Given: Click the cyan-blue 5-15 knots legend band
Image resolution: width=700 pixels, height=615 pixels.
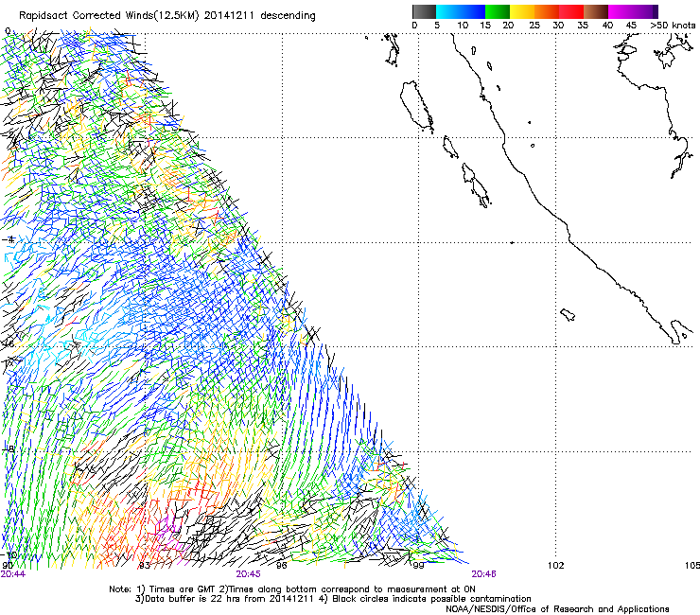Looking at the screenshot, I should click(461, 11).
